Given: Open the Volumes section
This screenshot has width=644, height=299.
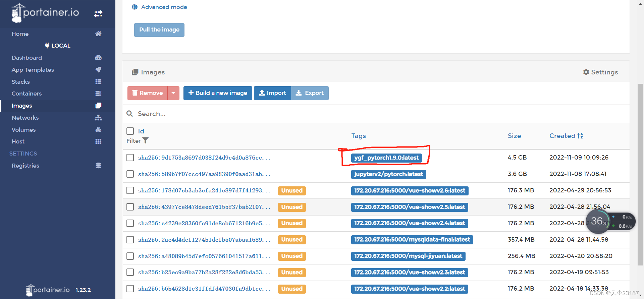Looking at the screenshot, I should [x=23, y=130].
